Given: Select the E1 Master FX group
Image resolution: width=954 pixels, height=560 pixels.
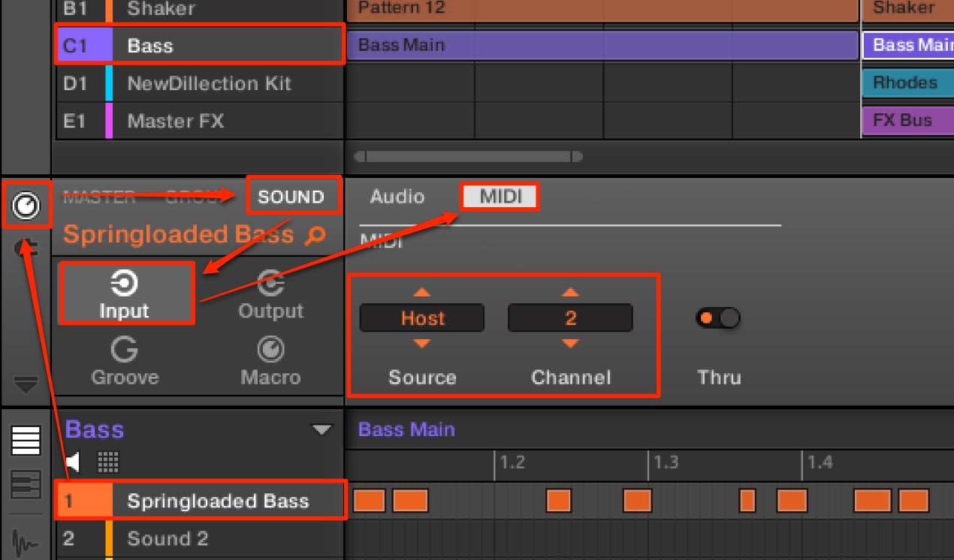Looking at the screenshot, I should 200,121.
